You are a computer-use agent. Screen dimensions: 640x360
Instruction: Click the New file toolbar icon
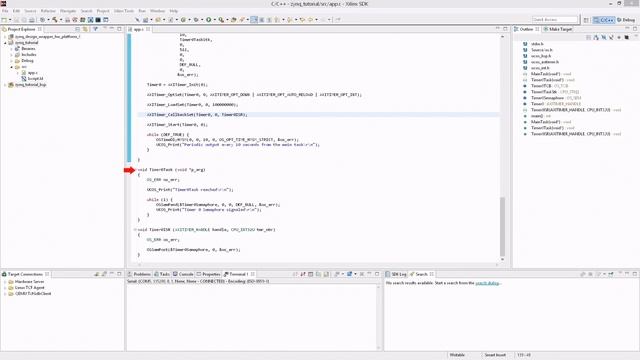4,20
